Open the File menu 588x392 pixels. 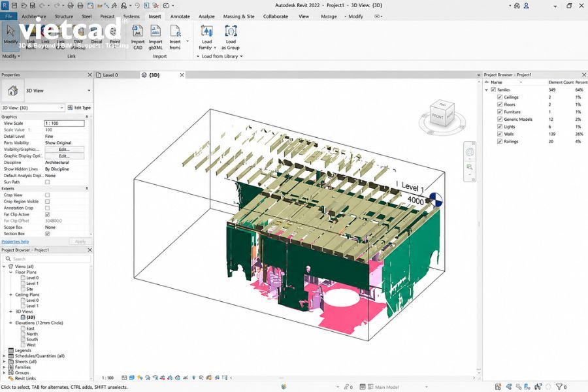coord(9,16)
